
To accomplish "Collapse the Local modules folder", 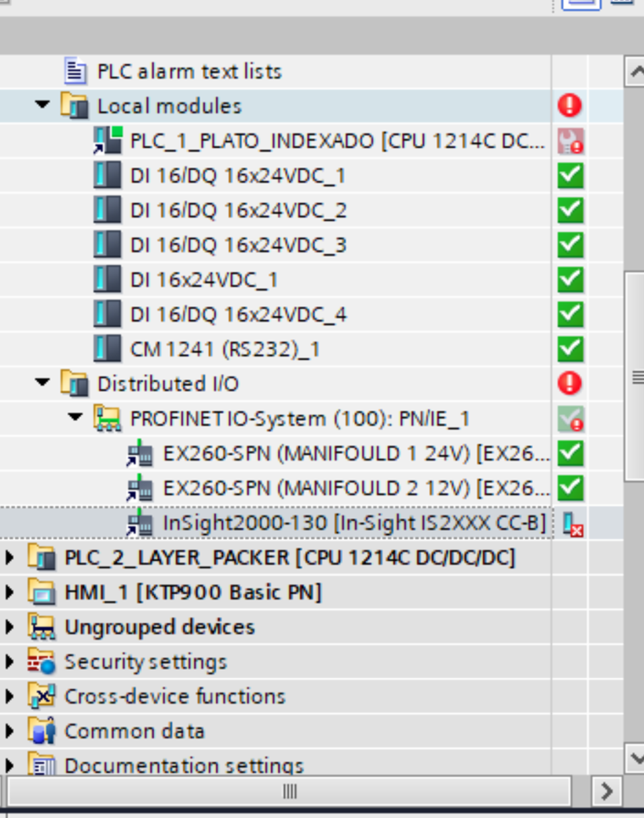I will coord(42,104).
